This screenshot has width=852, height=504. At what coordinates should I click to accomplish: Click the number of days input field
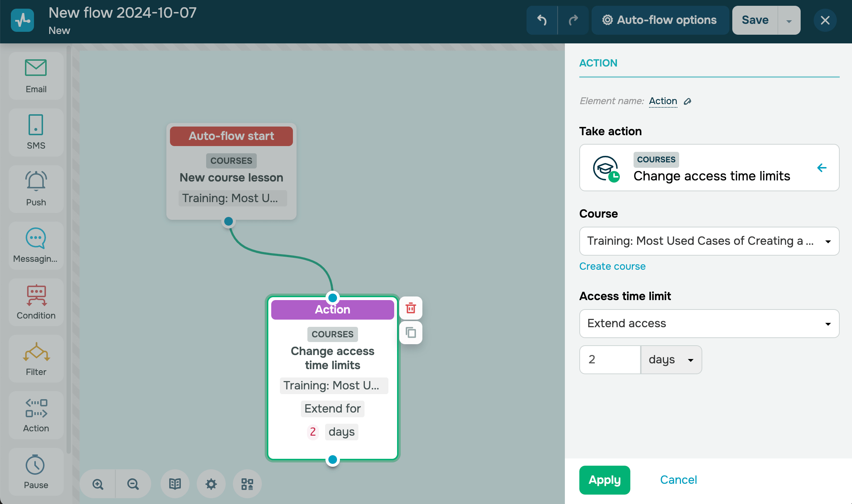(x=610, y=360)
